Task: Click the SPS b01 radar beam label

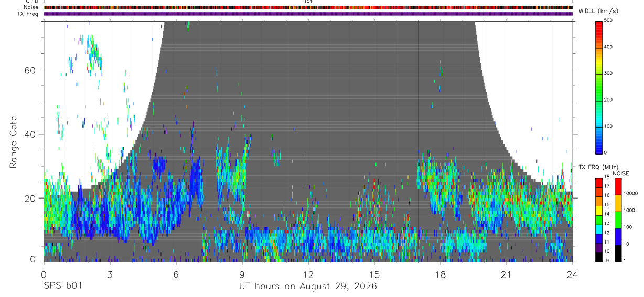Action: point(62,287)
